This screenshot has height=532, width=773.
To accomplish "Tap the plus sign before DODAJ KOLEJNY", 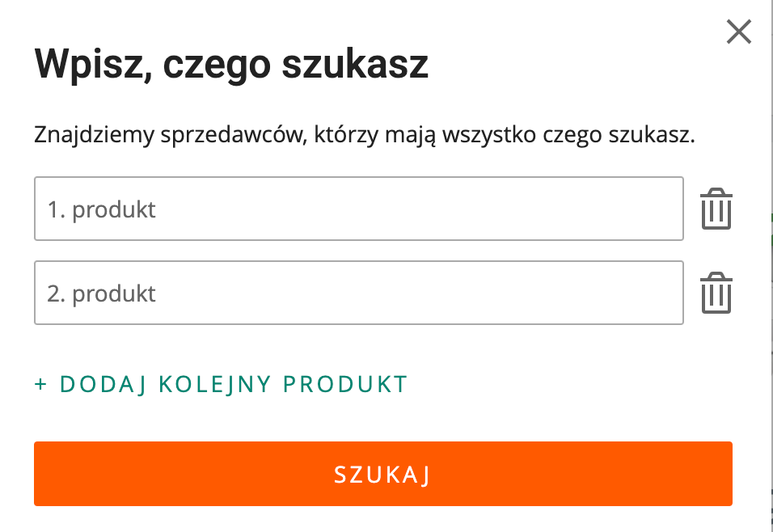I will tap(41, 384).
